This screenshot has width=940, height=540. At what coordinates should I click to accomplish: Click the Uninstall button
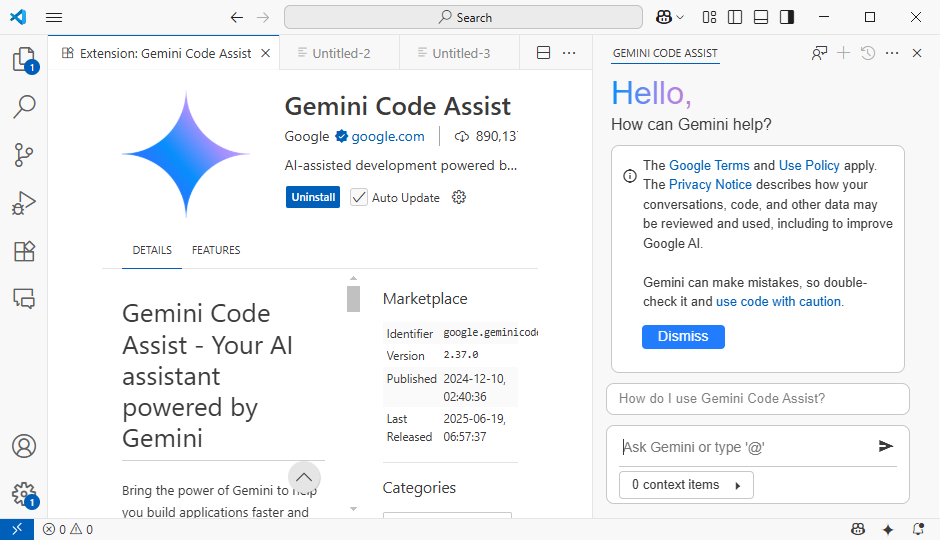313,197
